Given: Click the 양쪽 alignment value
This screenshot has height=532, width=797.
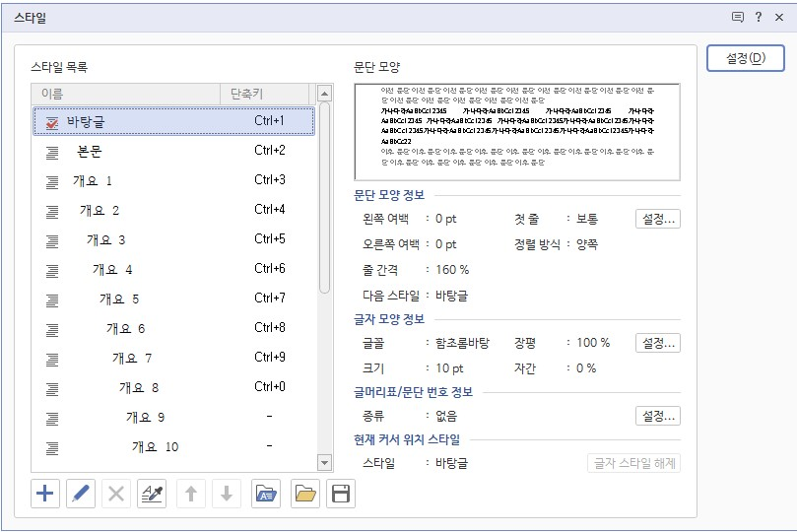Looking at the screenshot, I should coord(586,244).
